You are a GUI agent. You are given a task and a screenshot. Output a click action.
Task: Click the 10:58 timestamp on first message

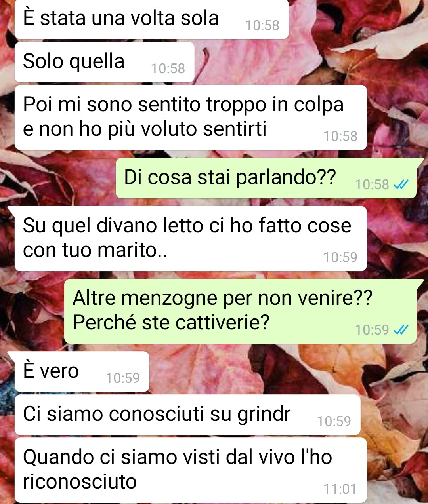pyautogui.click(x=262, y=26)
